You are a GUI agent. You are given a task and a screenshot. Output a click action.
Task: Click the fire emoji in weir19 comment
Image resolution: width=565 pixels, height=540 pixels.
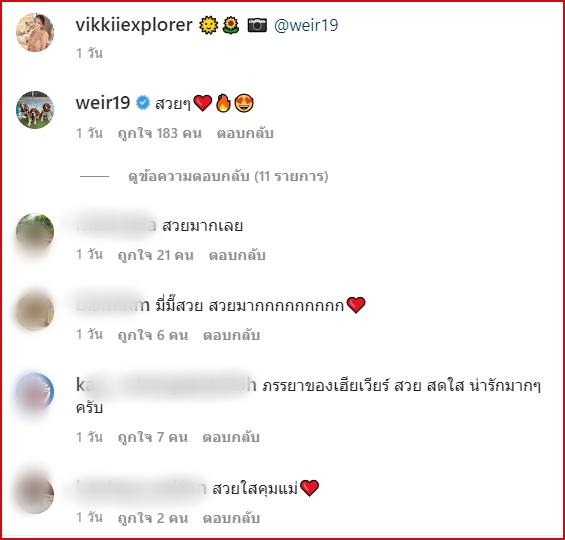(223, 103)
